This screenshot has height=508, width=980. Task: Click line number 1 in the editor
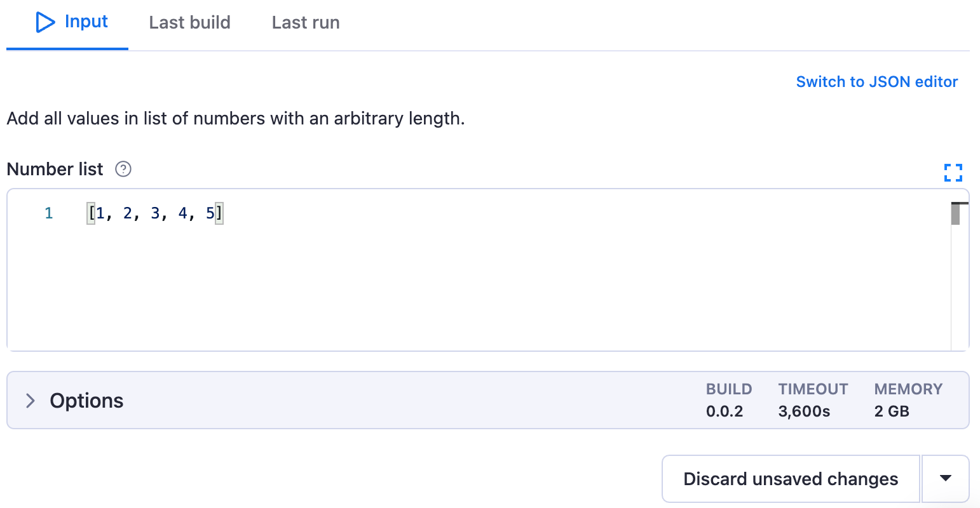click(x=49, y=213)
